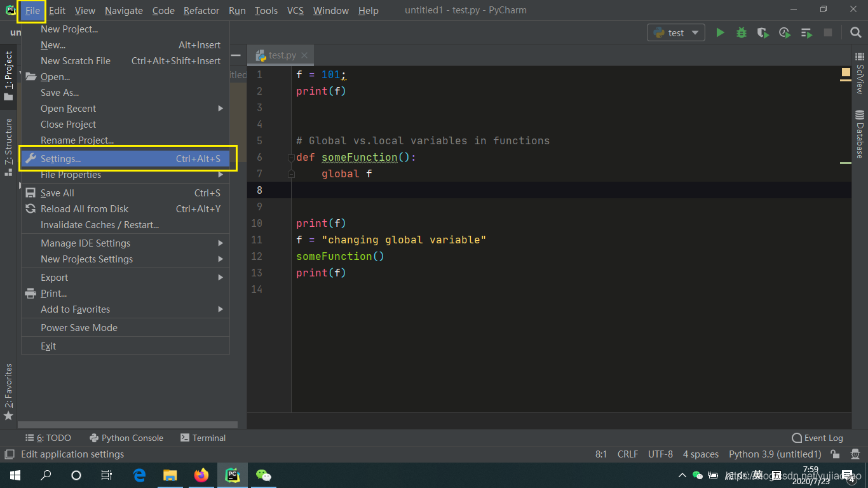Choose Settings... in File menu

[126, 159]
